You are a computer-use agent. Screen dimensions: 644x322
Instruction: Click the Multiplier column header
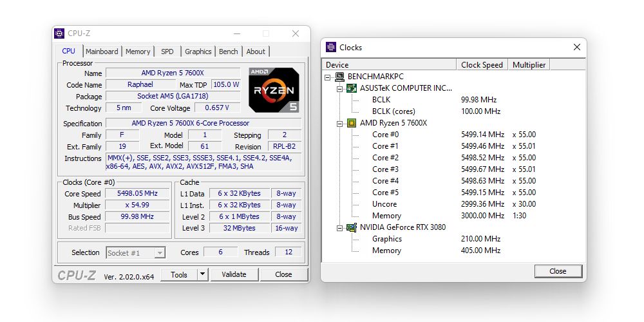(x=529, y=65)
